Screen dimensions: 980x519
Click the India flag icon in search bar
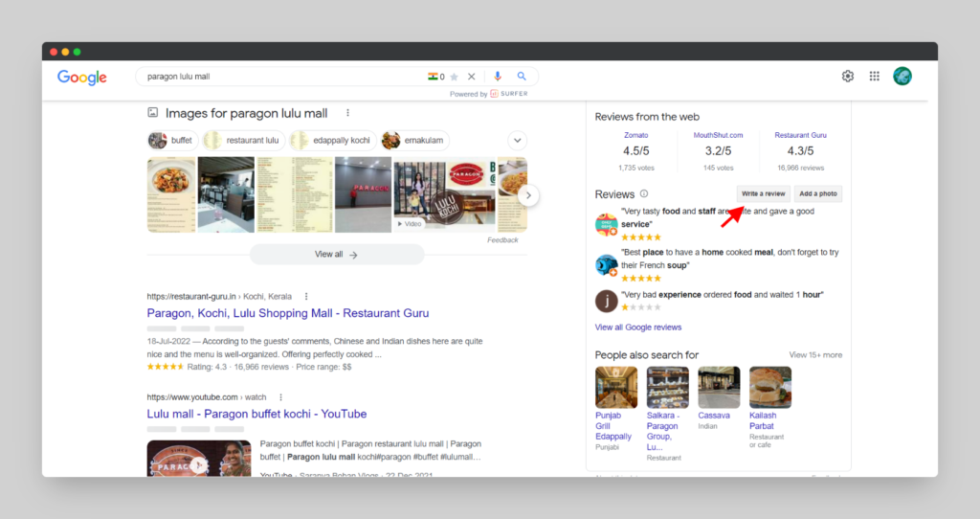pos(433,77)
